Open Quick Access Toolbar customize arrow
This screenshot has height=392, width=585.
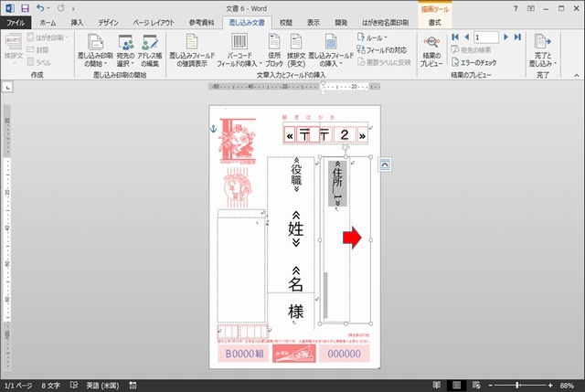(73, 8)
